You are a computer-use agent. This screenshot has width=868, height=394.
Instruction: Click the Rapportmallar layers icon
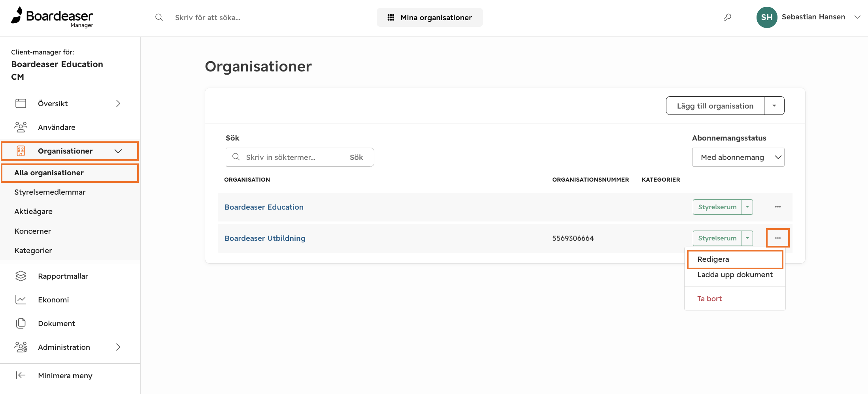21,276
